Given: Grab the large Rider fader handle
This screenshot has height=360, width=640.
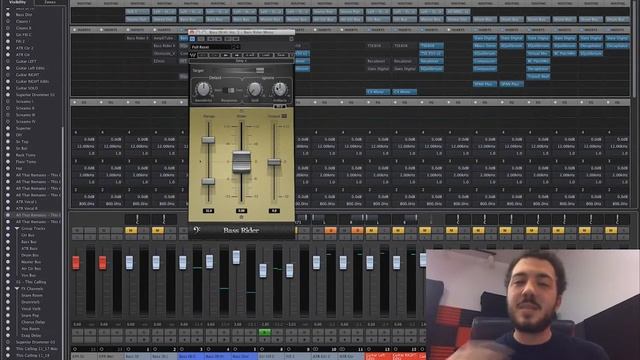Looking at the screenshot, I should pyautogui.click(x=241, y=162).
